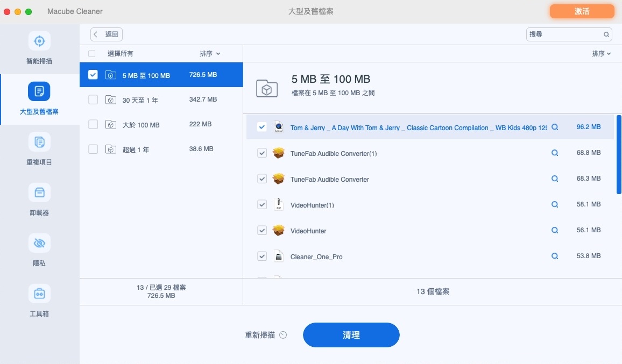
Task: Click the file list vertical scrollbar
Action: pyautogui.click(x=618, y=155)
